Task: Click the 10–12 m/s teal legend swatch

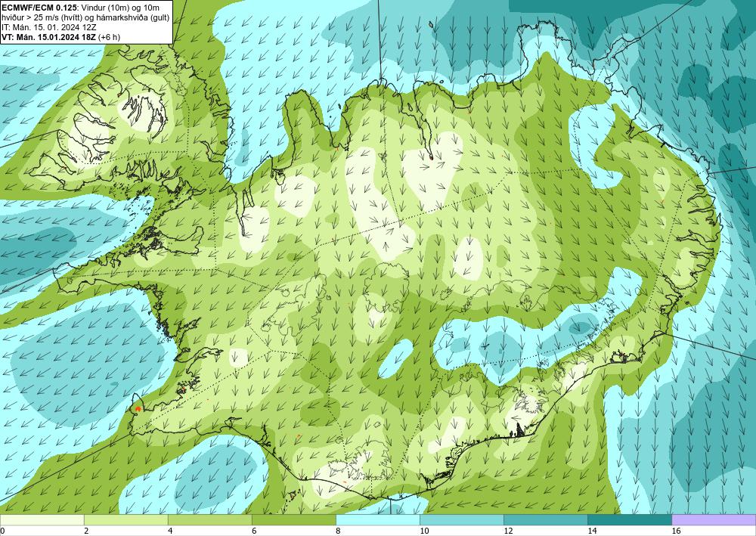Action: tap(461, 520)
